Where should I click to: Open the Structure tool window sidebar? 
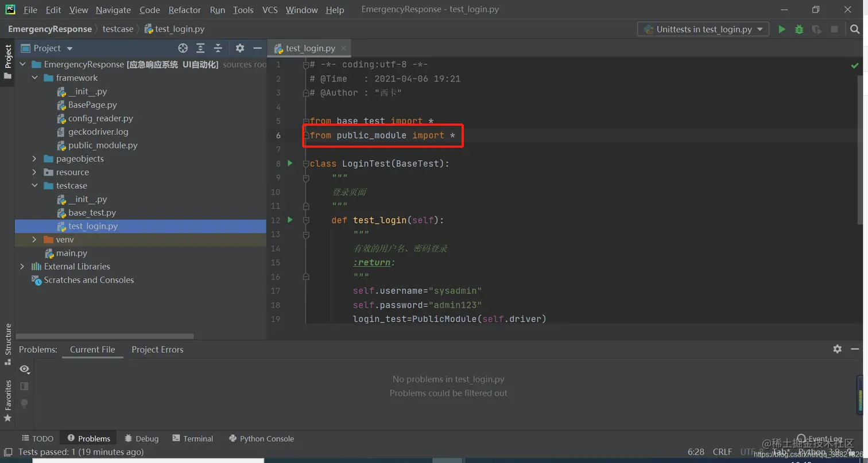coord(8,344)
